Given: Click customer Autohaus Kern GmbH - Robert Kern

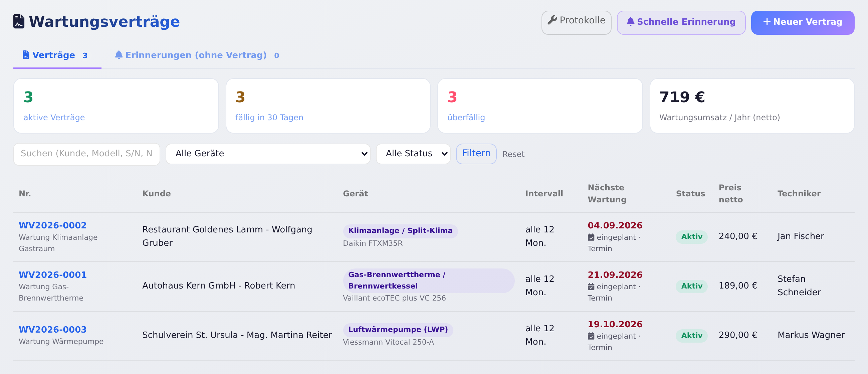Looking at the screenshot, I should coord(219,286).
